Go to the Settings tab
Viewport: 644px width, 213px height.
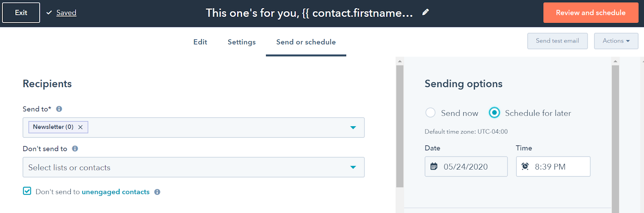pos(242,42)
